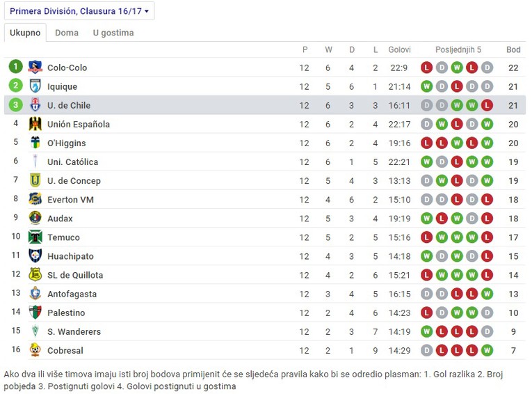Sort the table by Bod column header

pos(513,49)
